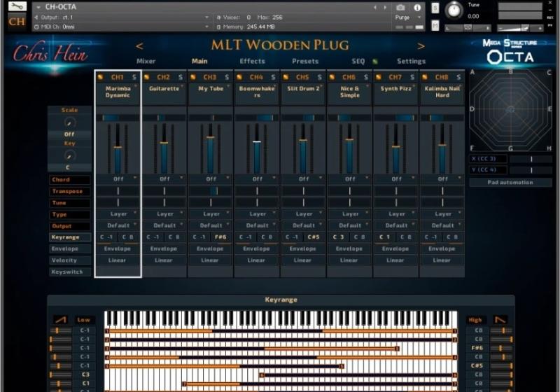This screenshot has width=560, height=392.
Task: Click the fade-out ramp icon beside High
Action: (500, 320)
